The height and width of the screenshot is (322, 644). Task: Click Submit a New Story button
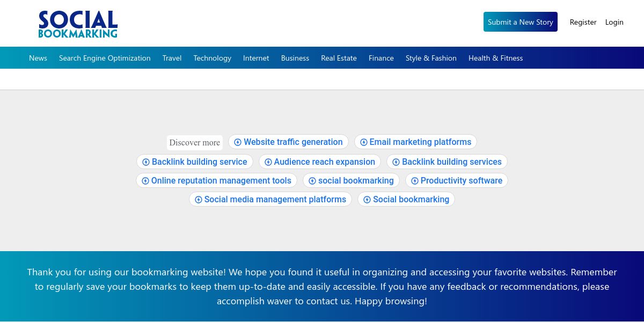(x=521, y=22)
